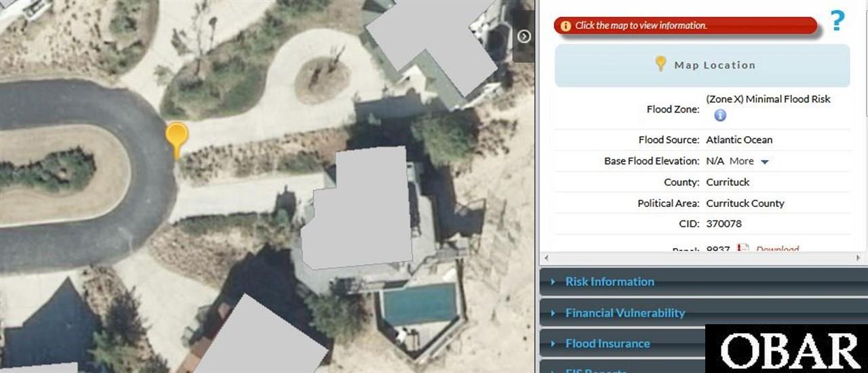This screenshot has width=868, height=373.
Task: Click the yellow pin in Map Location header
Action: point(660,64)
